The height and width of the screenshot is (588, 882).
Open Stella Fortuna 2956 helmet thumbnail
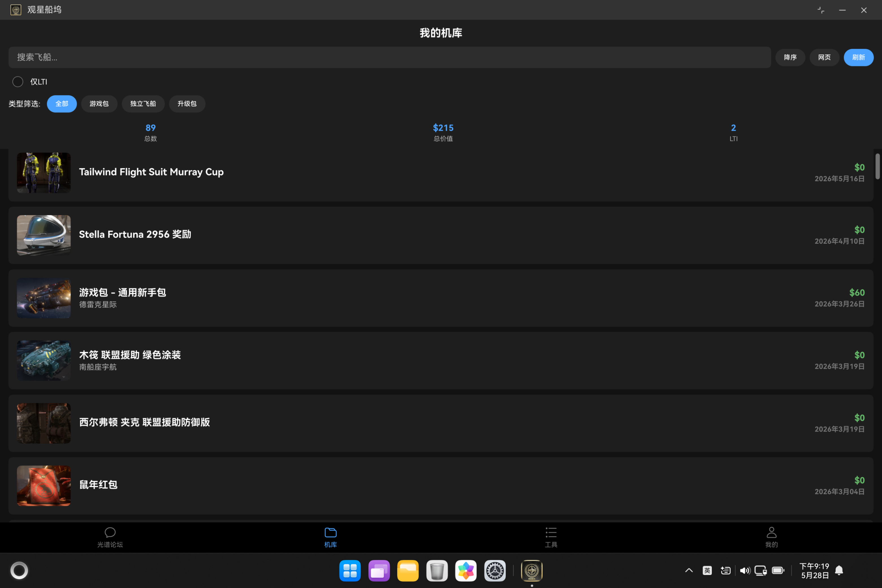click(44, 235)
